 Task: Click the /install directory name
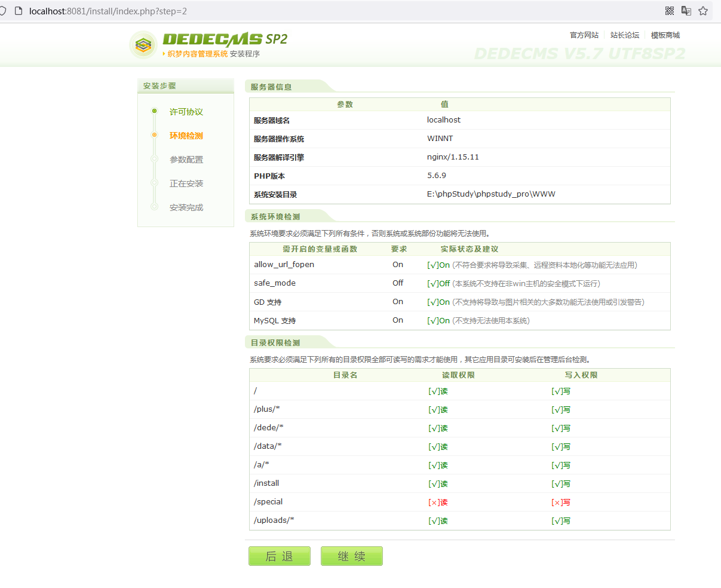coord(266,483)
